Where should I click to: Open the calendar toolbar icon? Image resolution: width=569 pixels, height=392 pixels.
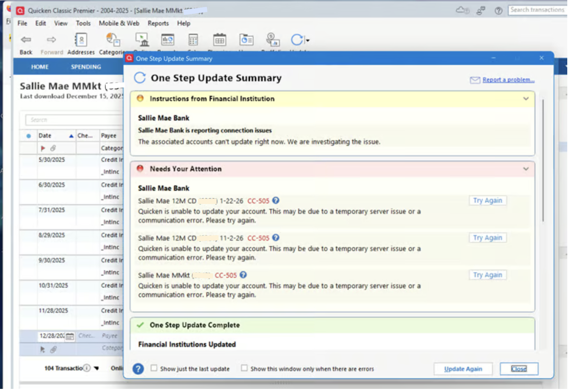tap(219, 40)
